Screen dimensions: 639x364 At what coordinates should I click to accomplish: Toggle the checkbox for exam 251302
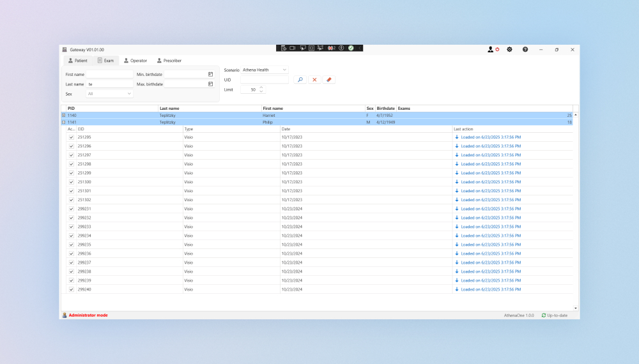click(x=72, y=200)
